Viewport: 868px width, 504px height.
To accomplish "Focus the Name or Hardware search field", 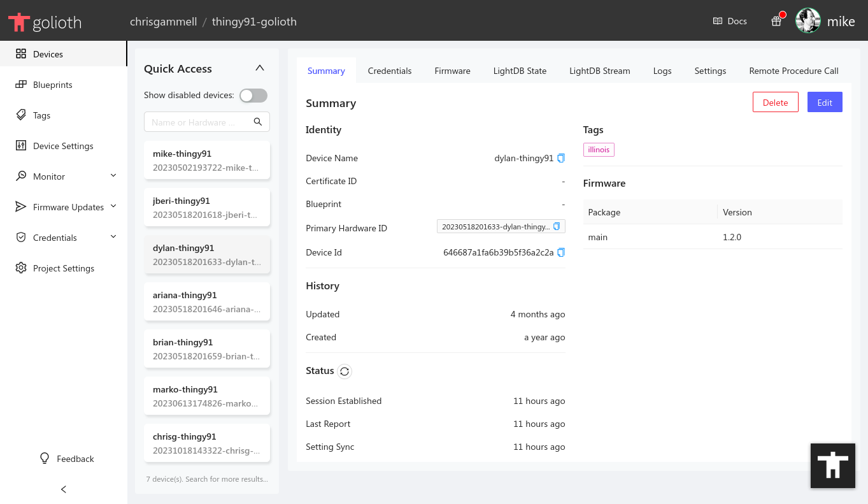I will coord(199,122).
